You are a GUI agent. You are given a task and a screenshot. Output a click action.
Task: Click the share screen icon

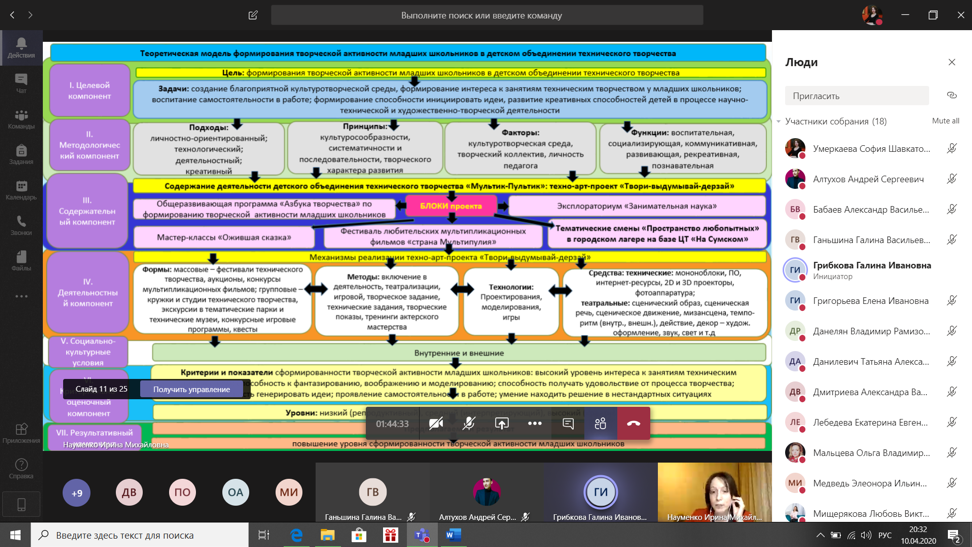pos(502,423)
